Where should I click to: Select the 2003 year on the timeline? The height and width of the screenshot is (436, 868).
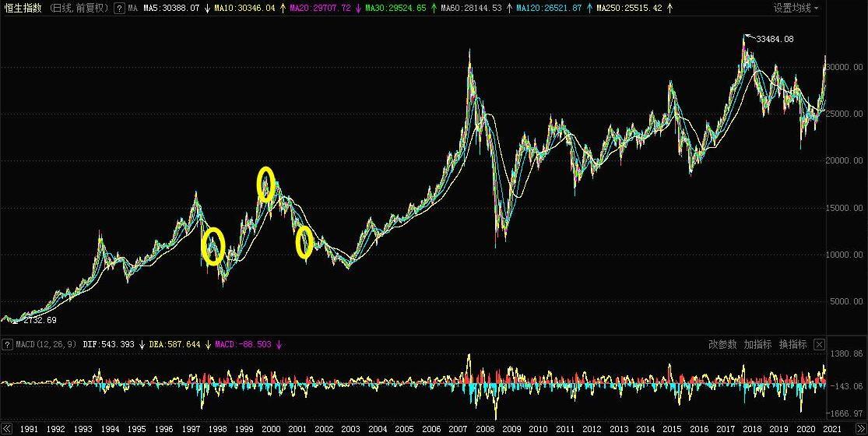[x=350, y=429]
